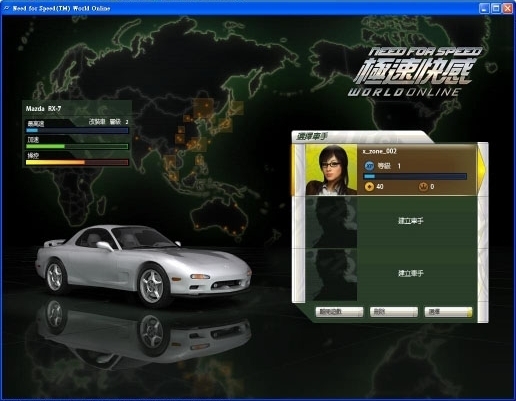Click the yellow-orange handling stat bar

point(77,162)
